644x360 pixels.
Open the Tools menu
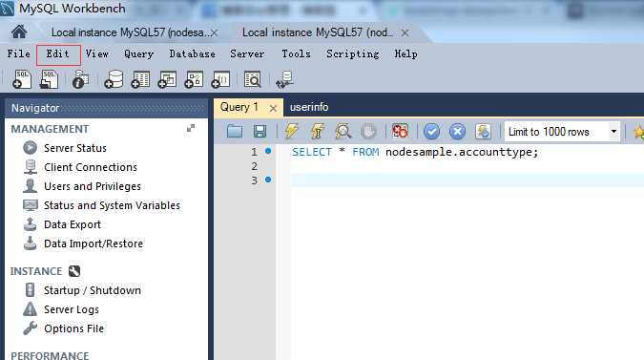click(296, 53)
